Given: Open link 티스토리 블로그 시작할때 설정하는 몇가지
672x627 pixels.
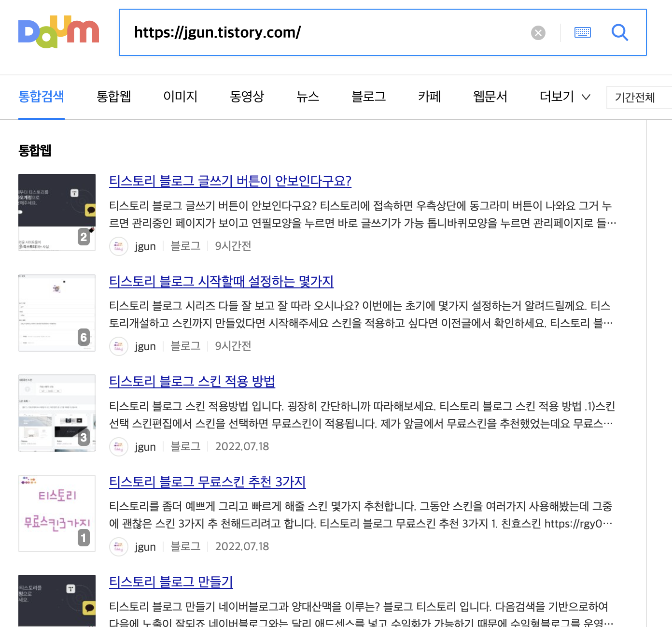Looking at the screenshot, I should click(221, 281).
